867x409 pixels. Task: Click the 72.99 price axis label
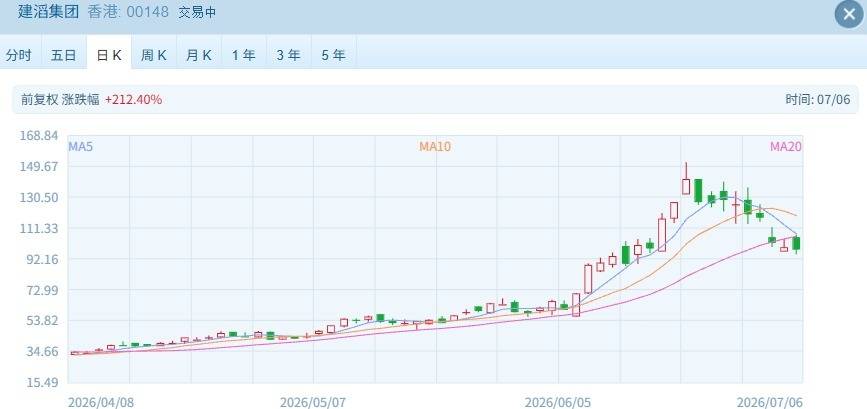(43, 291)
